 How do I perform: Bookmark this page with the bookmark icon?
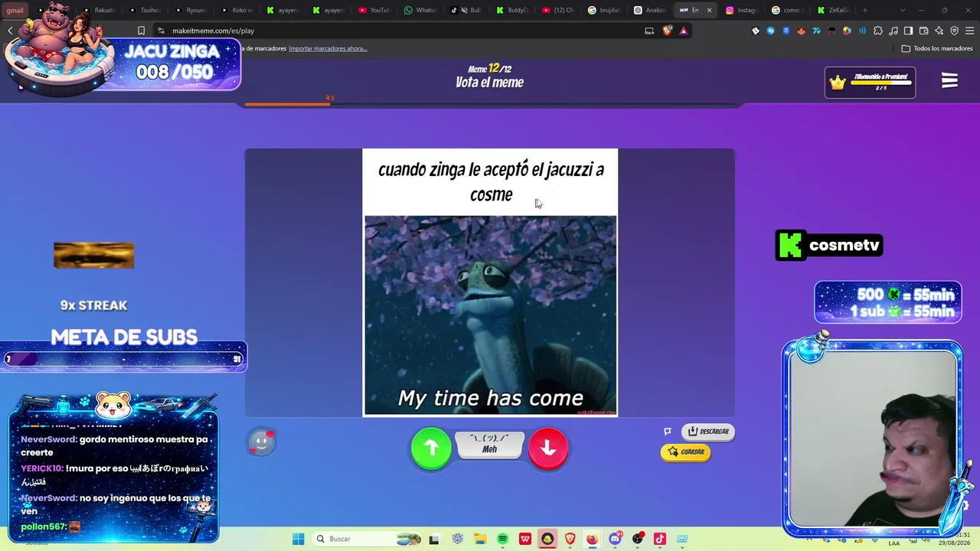(x=141, y=31)
